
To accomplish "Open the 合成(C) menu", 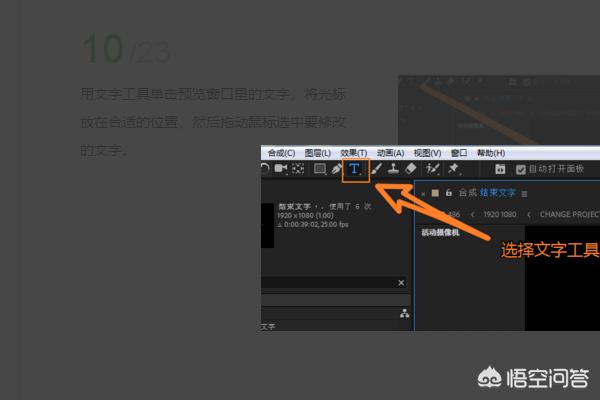I will coord(282,153).
